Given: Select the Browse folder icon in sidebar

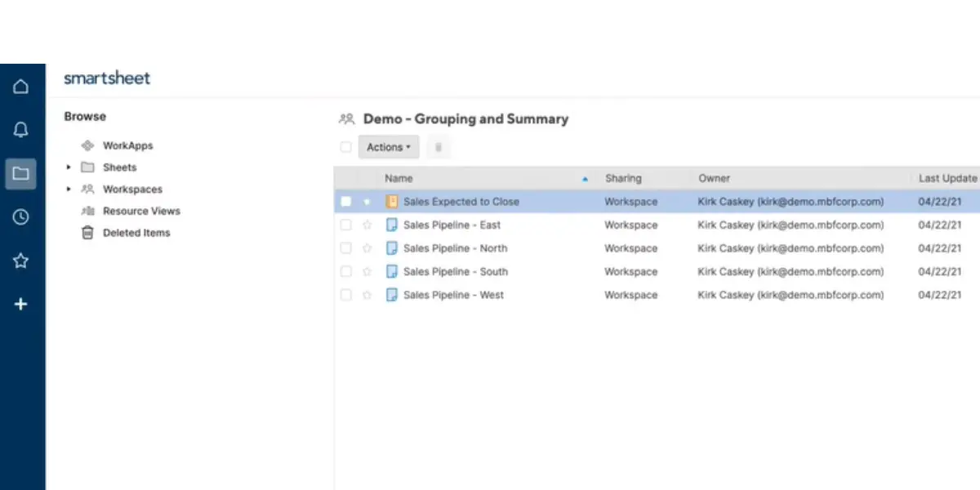Looking at the screenshot, I should coord(21,173).
